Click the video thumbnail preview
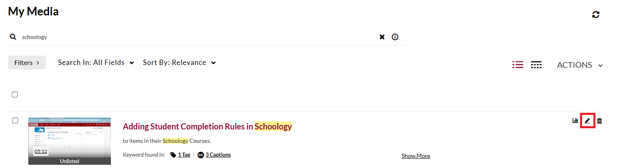The height and width of the screenshot is (168, 644). click(70, 138)
